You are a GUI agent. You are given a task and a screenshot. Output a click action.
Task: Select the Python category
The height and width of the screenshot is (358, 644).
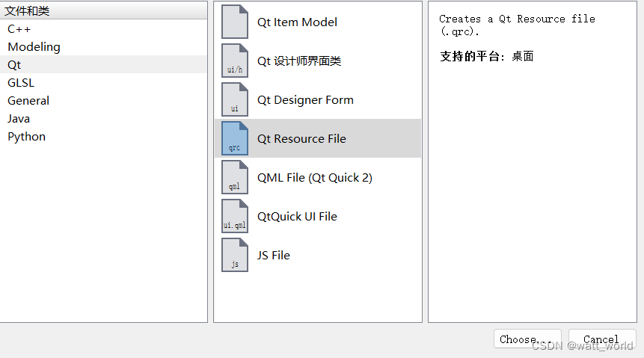(x=103, y=136)
